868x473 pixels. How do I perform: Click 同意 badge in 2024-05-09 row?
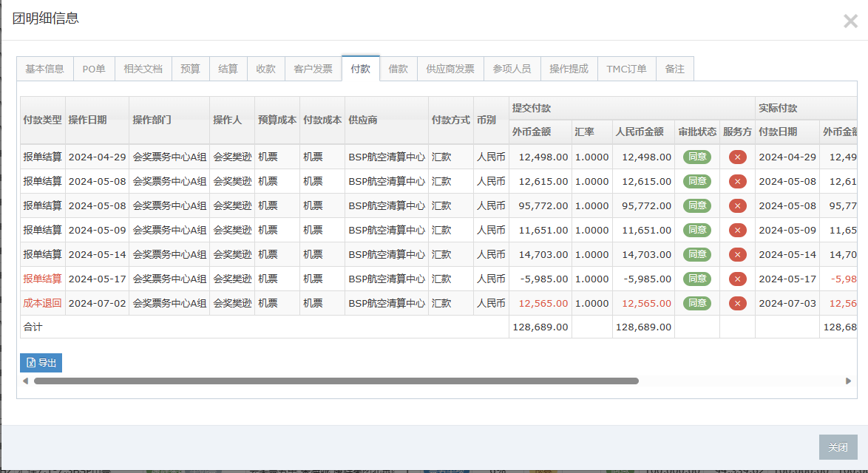[x=696, y=230]
